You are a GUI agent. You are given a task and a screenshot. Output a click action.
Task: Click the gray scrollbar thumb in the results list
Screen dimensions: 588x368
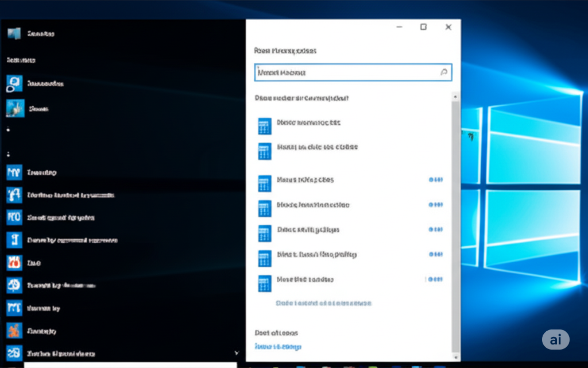tap(455, 225)
